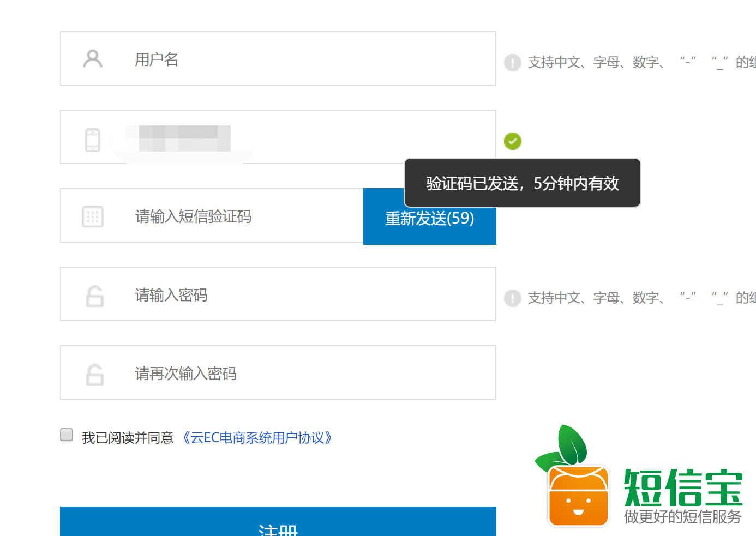Open the 《云EC电商系统用户协议》 link
Viewport: 756px width, 536px height.
[257, 438]
